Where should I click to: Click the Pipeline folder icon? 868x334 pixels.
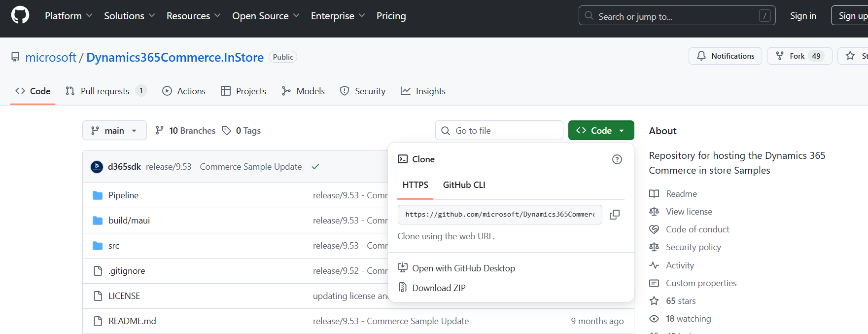pyautogui.click(x=98, y=195)
